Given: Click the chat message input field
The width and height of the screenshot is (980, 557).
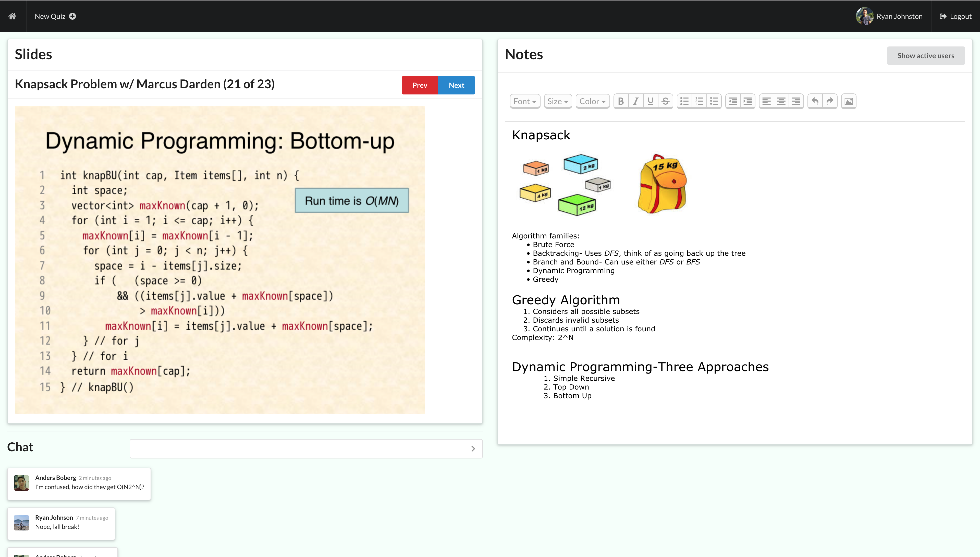Looking at the screenshot, I should [300, 448].
